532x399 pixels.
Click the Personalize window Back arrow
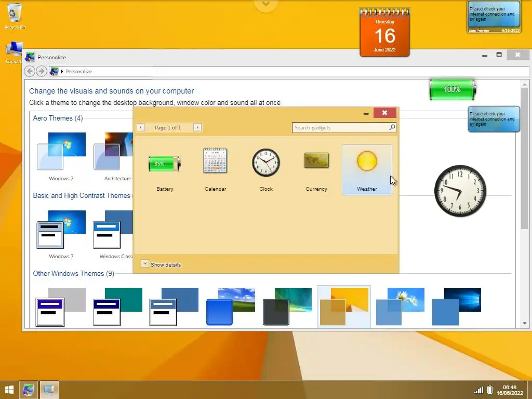coord(30,71)
